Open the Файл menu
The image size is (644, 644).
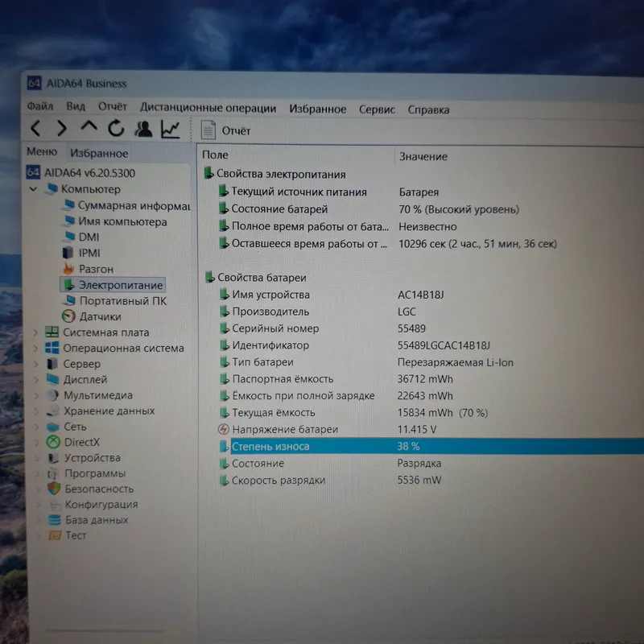39,106
